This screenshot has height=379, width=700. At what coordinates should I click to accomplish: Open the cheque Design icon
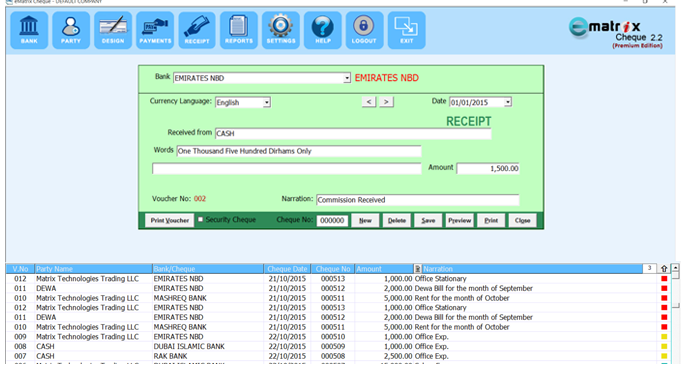coord(113,30)
